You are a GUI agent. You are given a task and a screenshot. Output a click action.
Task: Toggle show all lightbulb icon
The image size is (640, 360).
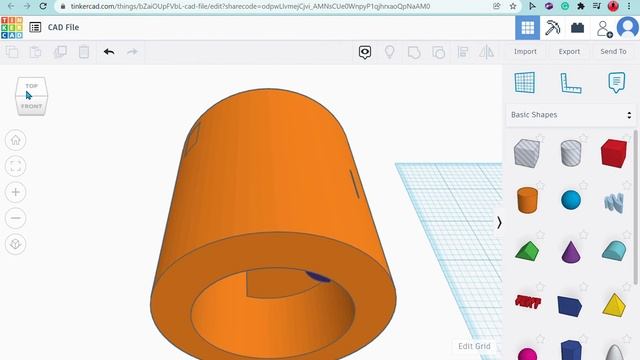(x=390, y=52)
